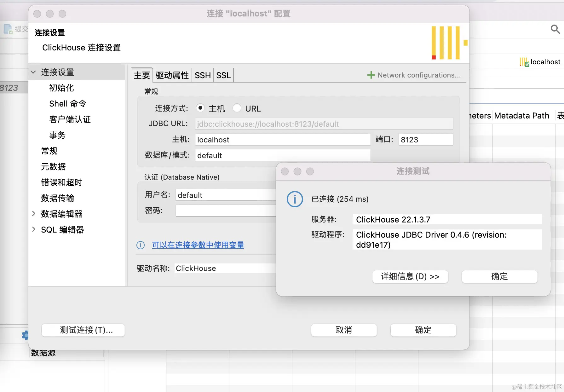Select 初始化 in the settings tree

[61, 88]
